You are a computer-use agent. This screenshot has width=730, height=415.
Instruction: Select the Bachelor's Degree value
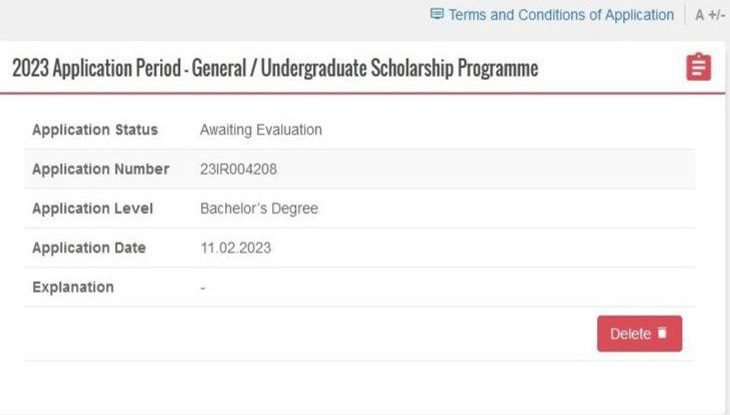click(259, 209)
